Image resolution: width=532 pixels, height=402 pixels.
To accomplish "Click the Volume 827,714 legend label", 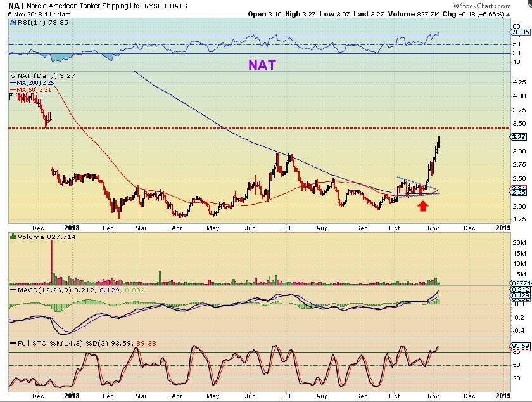I will [46, 237].
